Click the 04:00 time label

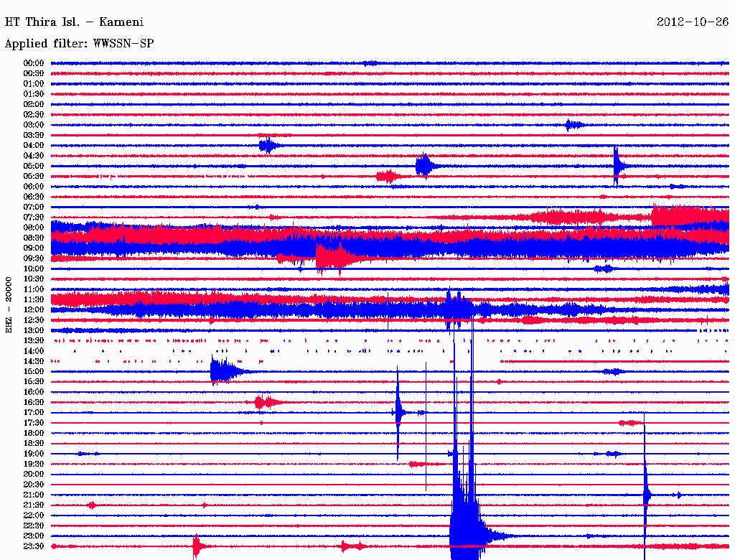(34, 146)
